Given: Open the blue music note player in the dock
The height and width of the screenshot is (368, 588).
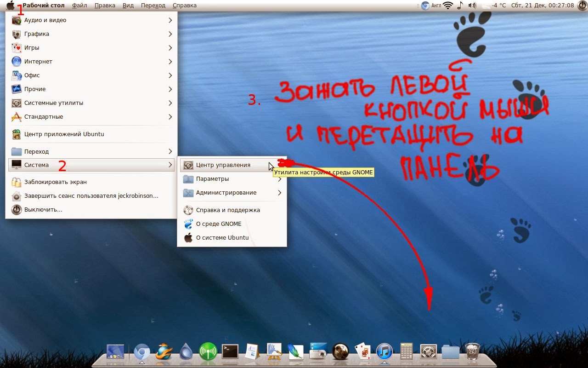Looking at the screenshot, I should pyautogui.click(x=384, y=351).
